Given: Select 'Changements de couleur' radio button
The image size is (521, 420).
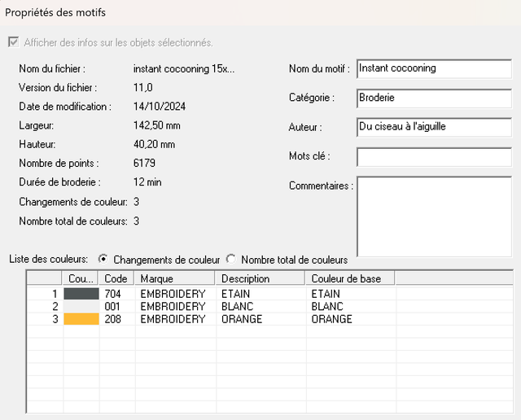Looking at the screenshot, I should click(x=103, y=260).
